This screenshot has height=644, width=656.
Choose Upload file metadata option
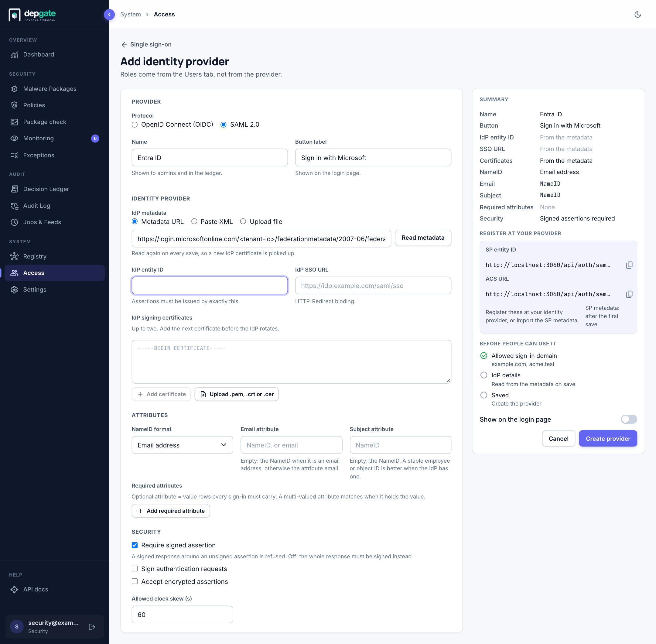click(x=243, y=221)
